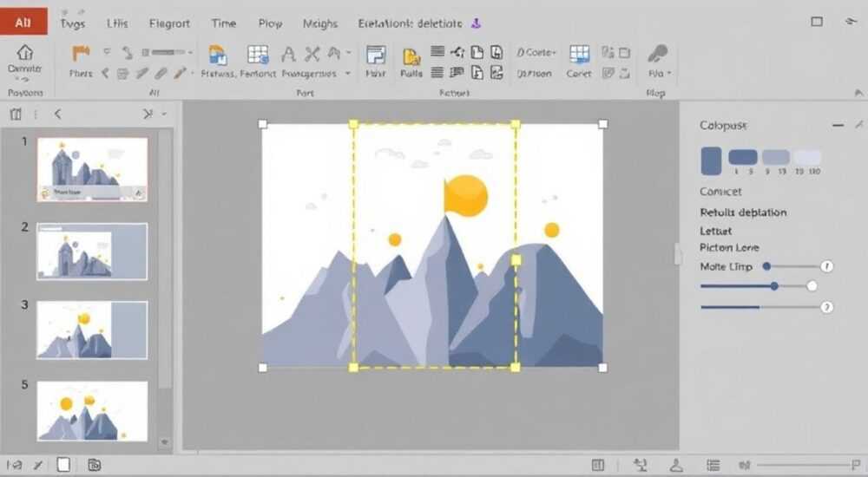
Task: Open the line-style dropdown bar in the ribbon
Action: pos(168,52)
